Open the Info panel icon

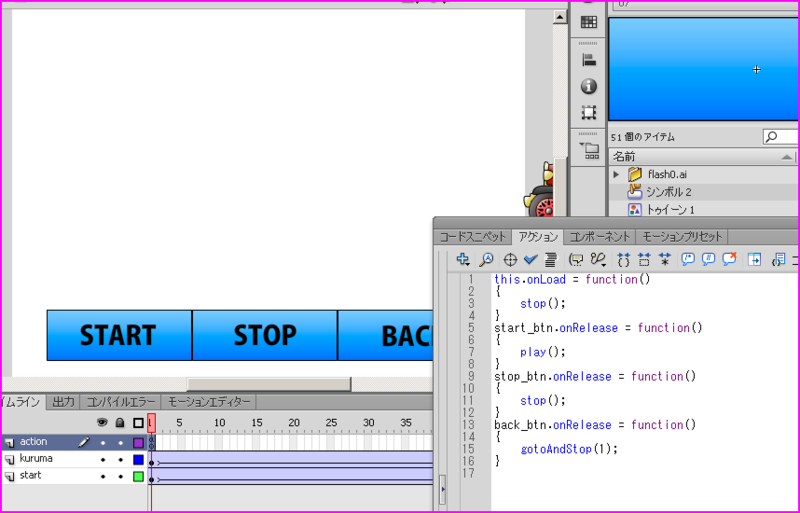click(589, 86)
